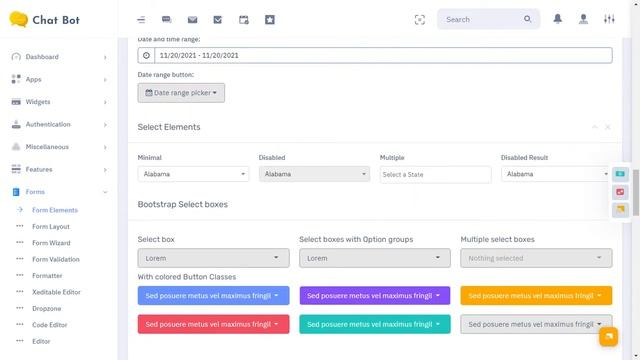640x360 pixels.
Task: Click the Authentication sidebar icon
Action: tap(16, 124)
